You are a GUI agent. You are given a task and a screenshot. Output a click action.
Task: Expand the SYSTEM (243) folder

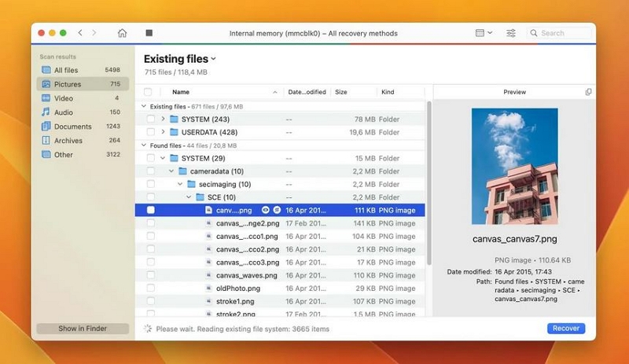point(163,119)
